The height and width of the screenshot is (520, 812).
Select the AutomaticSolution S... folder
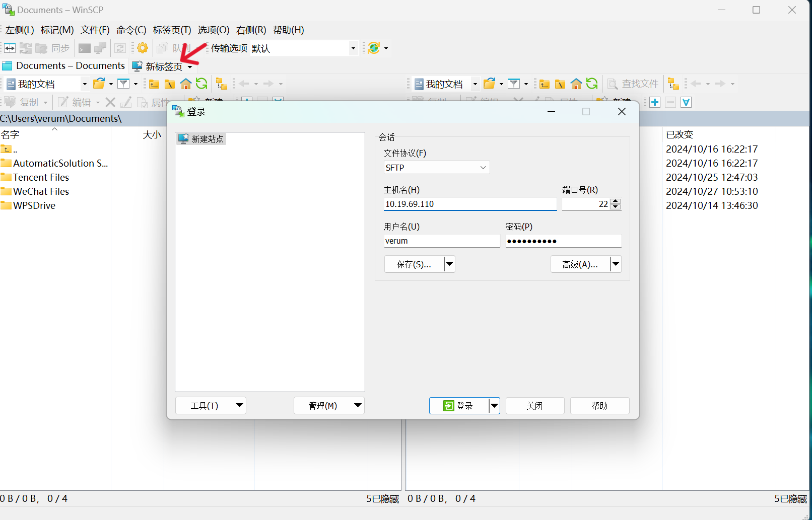pyautogui.click(x=54, y=163)
